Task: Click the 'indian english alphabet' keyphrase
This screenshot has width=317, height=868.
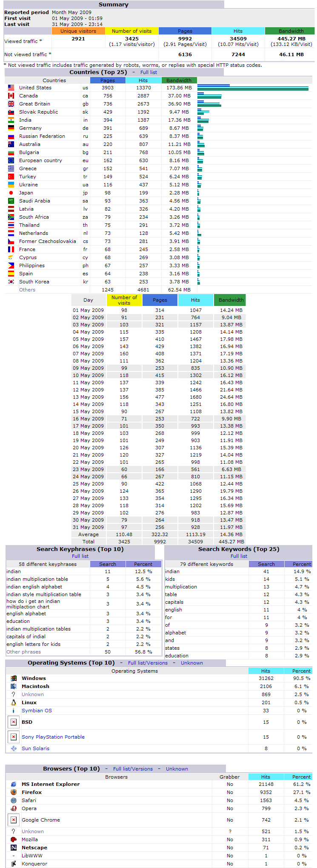Action: pyautogui.click(x=34, y=587)
